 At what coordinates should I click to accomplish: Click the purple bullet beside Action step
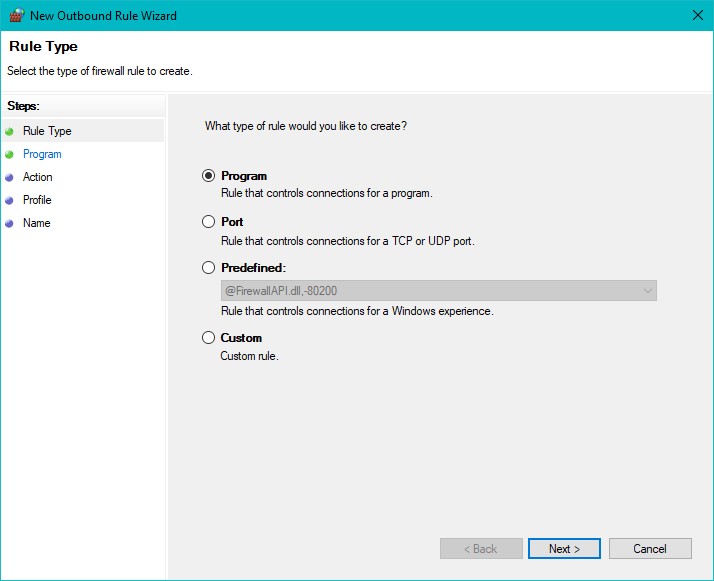click(x=10, y=177)
